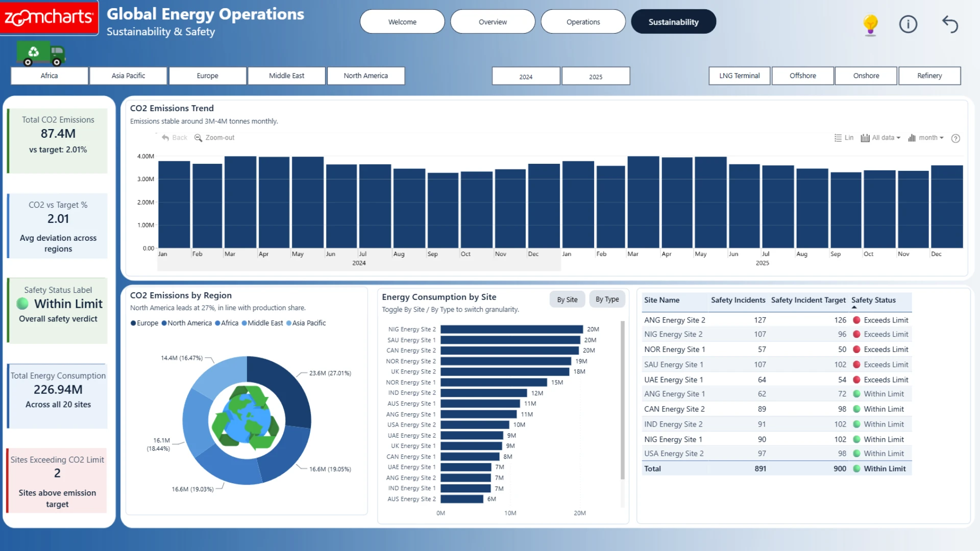Image resolution: width=980 pixels, height=551 pixels.
Task: Open the month display unit dropdown
Action: (925, 138)
